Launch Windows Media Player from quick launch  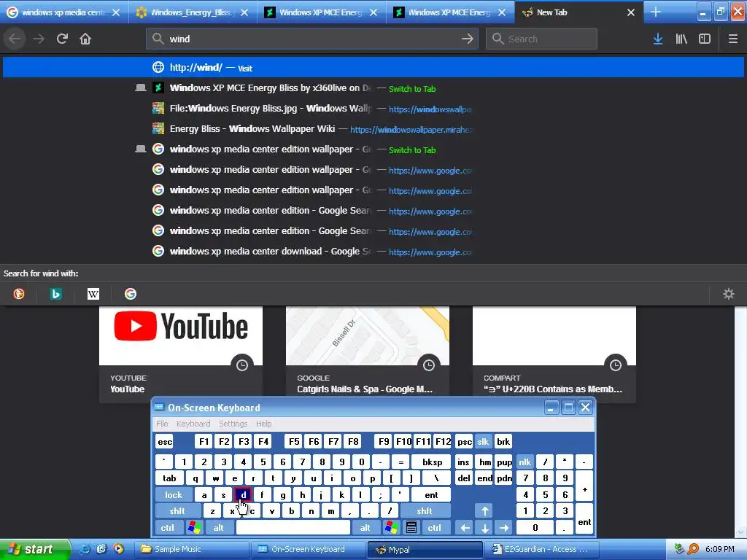click(118, 549)
